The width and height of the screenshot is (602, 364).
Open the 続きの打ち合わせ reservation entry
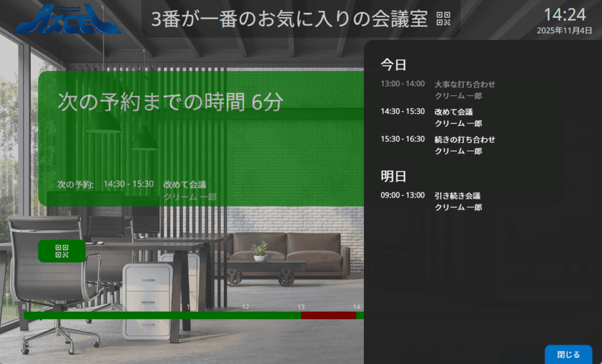(x=464, y=139)
